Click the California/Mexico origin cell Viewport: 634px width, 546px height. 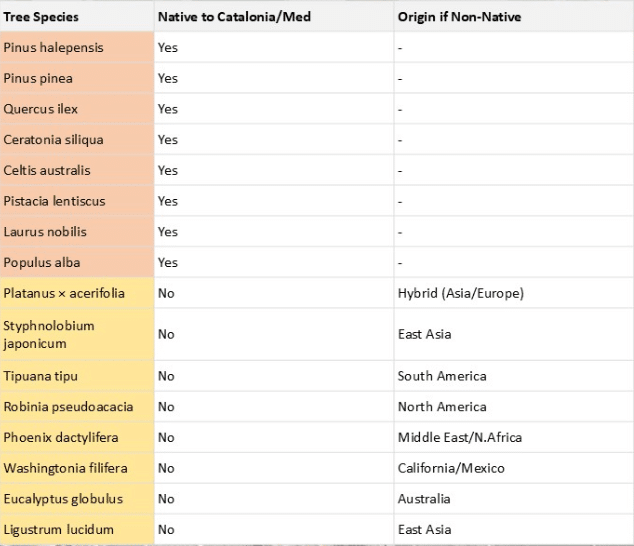(451, 468)
